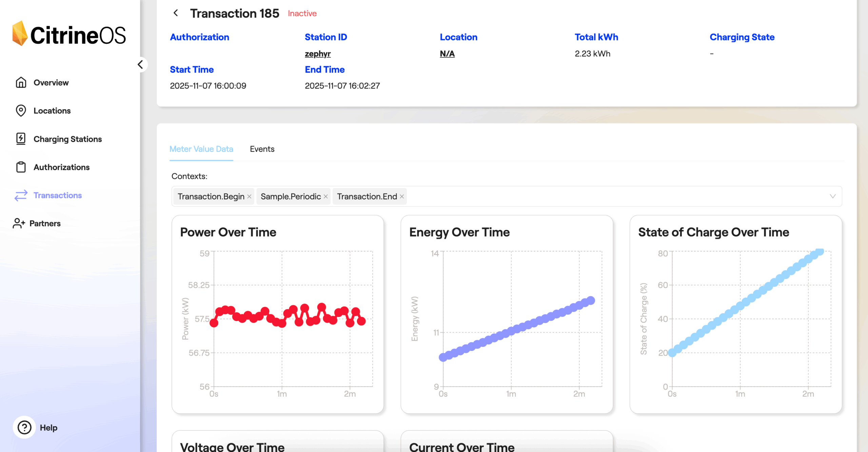Click the Partners user-plus icon
The width and height of the screenshot is (868, 452).
click(19, 223)
